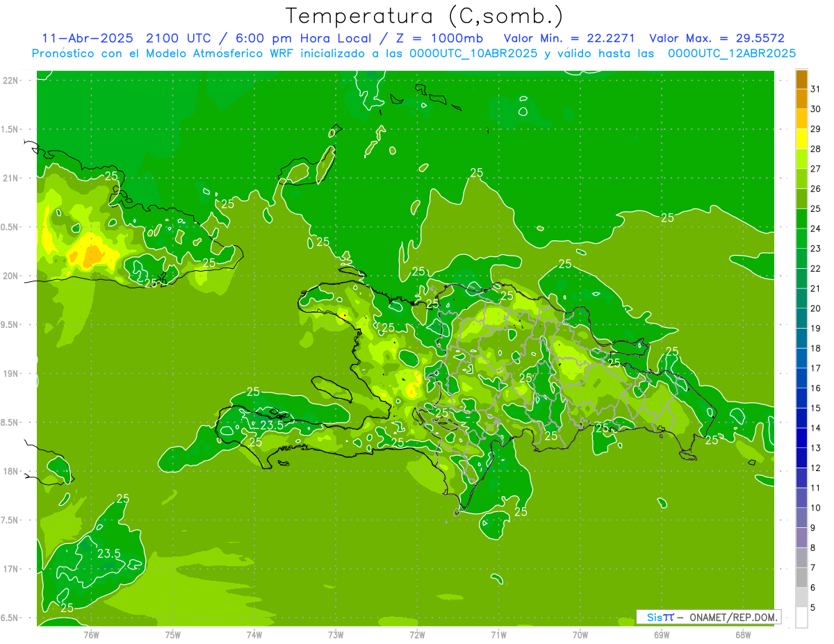Select the teal legend band between 19 and 20
The width and height of the screenshot is (834, 644).
click(x=801, y=318)
